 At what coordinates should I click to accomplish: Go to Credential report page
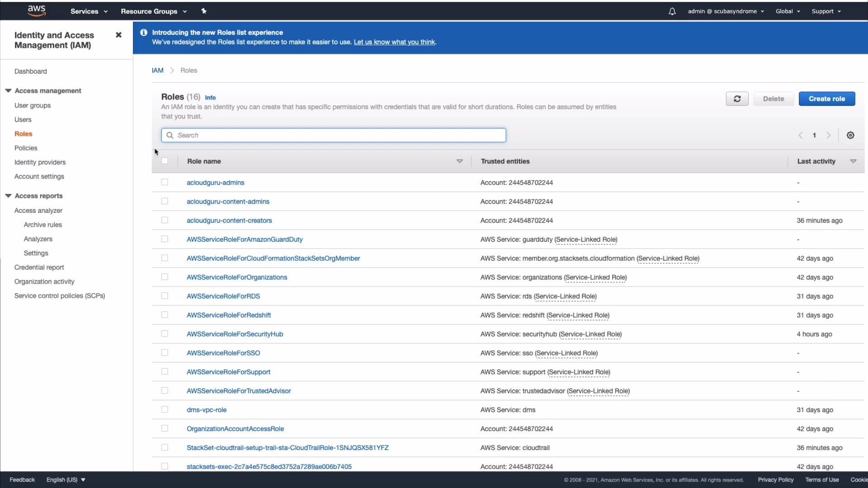point(39,267)
